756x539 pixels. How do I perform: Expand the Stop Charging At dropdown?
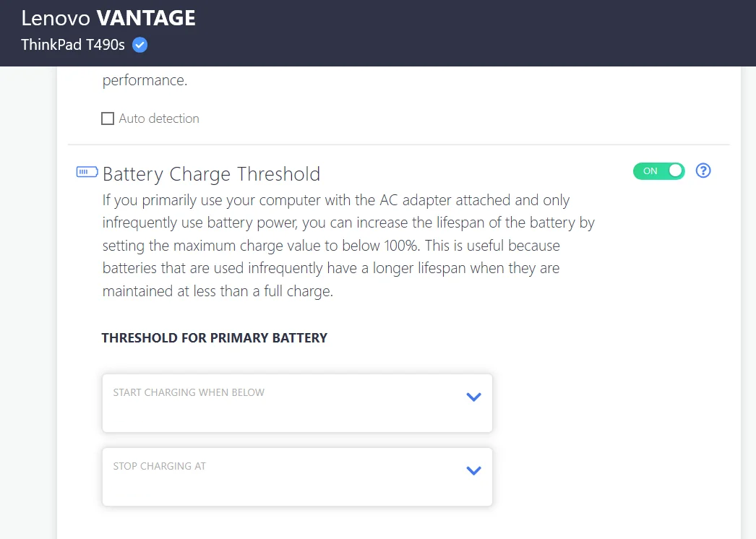click(x=297, y=477)
